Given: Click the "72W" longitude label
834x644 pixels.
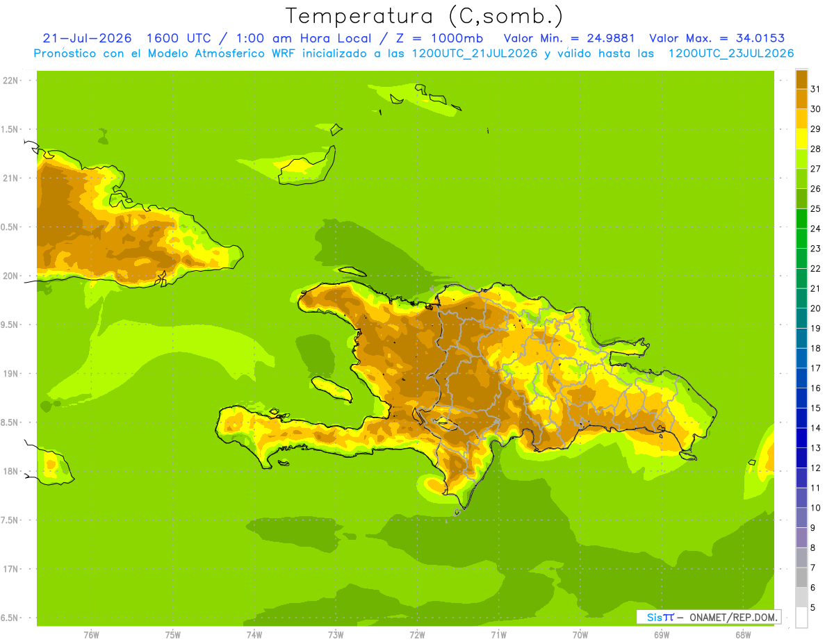Looking at the screenshot, I should coord(417,634).
